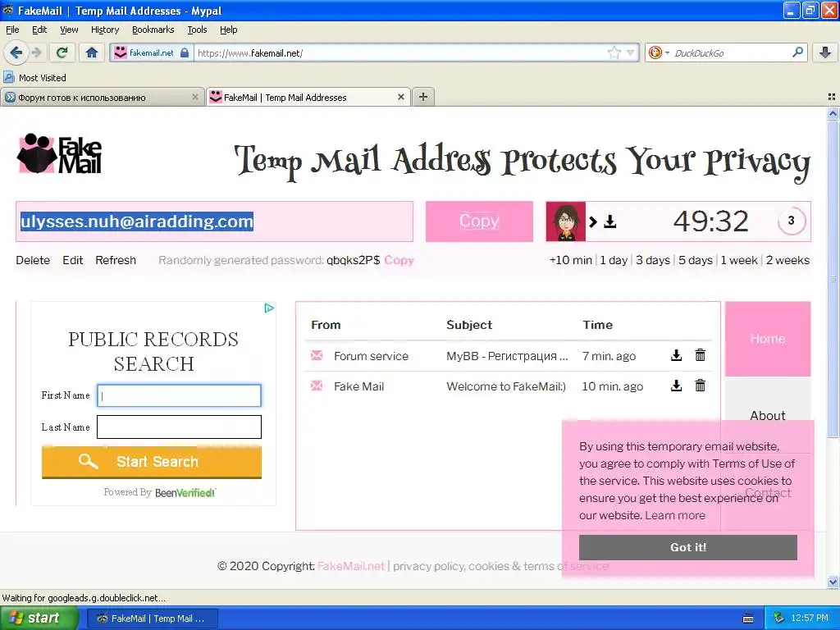Image resolution: width=840 pixels, height=630 pixels.
Task: Set lifetime to 2 weeks
Action: click(787, 260)
